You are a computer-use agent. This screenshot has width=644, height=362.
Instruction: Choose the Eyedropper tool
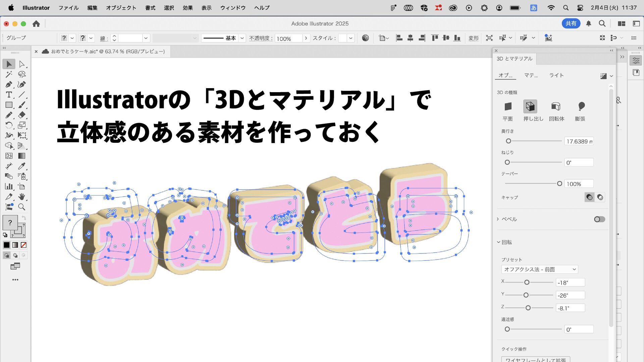pos(22,166)
